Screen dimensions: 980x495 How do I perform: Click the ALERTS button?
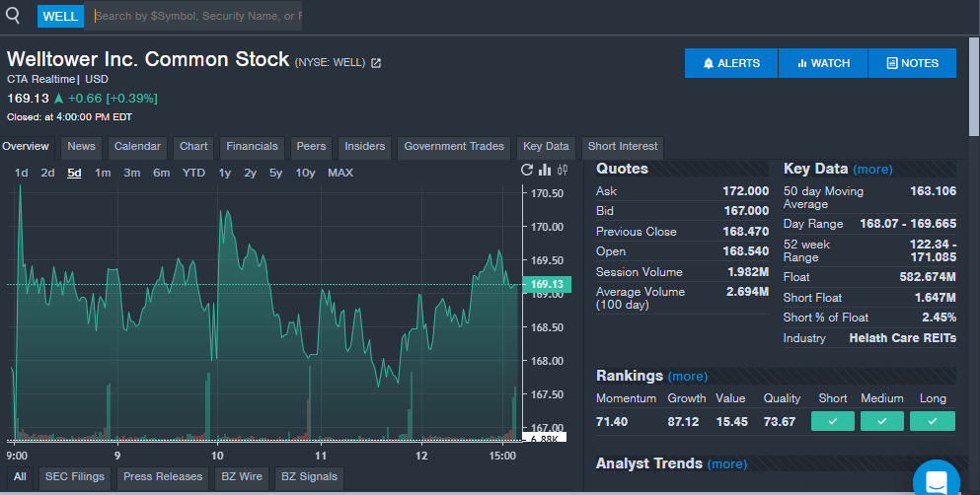[731, 63]
